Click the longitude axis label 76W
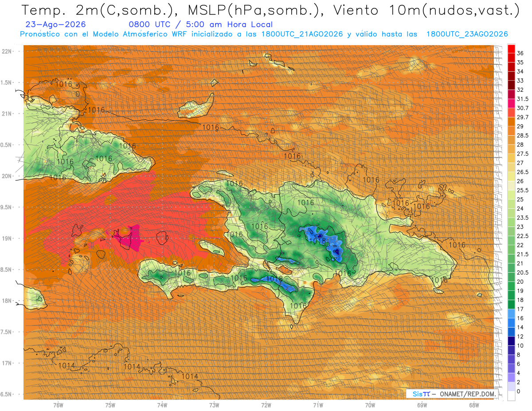 pos(58,405)
